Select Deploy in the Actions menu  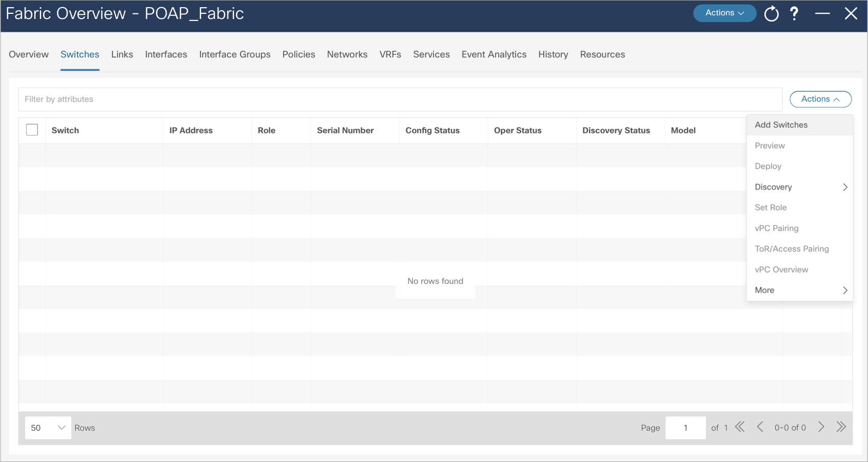coord(800,166)
